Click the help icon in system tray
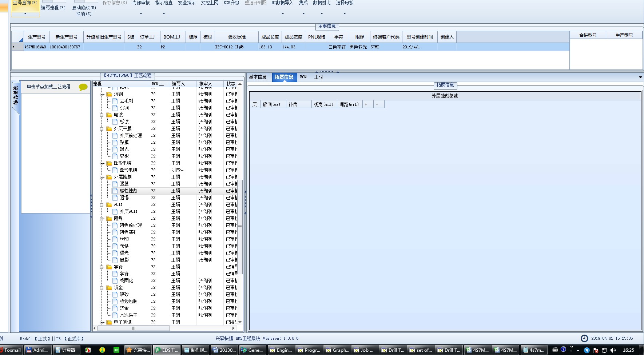This screenshot has height=355, width=644. [563, 350]
